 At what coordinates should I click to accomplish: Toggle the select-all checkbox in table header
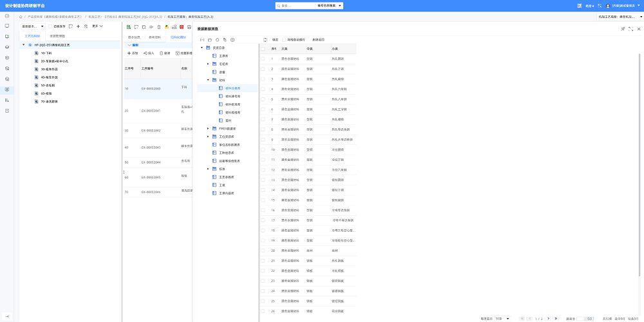263,49
